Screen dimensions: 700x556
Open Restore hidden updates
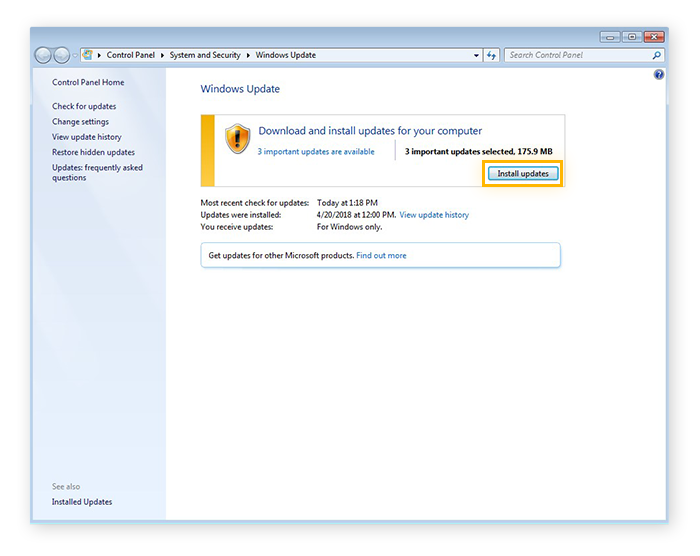point(93,152)
